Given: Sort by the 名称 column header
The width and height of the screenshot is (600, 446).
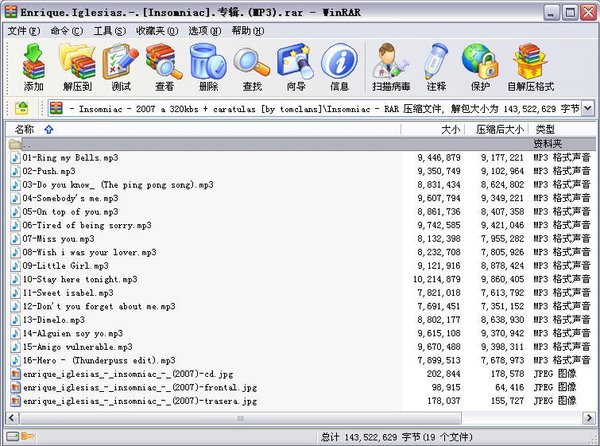Looking at the screenshot, I should point(203,129).
